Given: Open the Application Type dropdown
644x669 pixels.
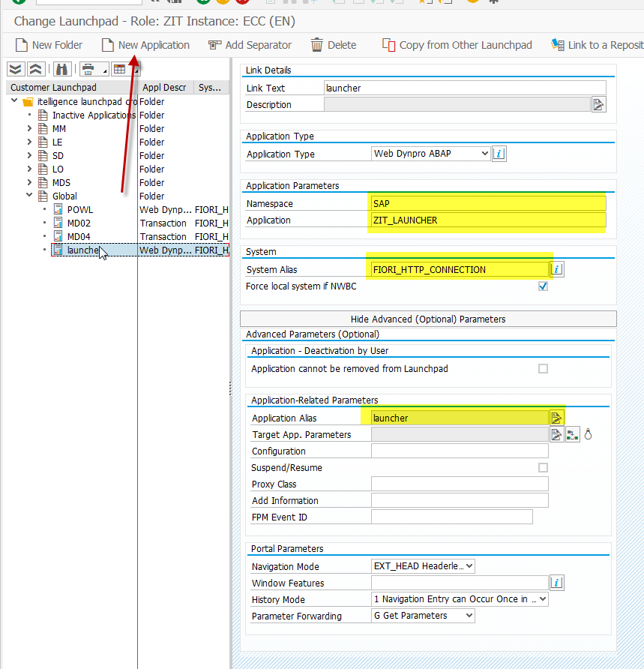Looking at the screenshot, I should [x=431, y=154].
